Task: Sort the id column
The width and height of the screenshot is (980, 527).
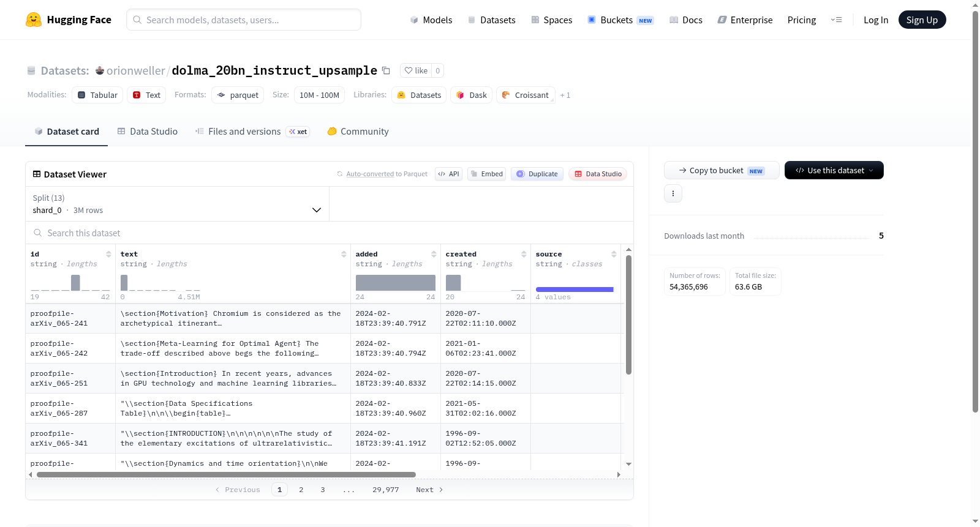Action: click(108, 254)
